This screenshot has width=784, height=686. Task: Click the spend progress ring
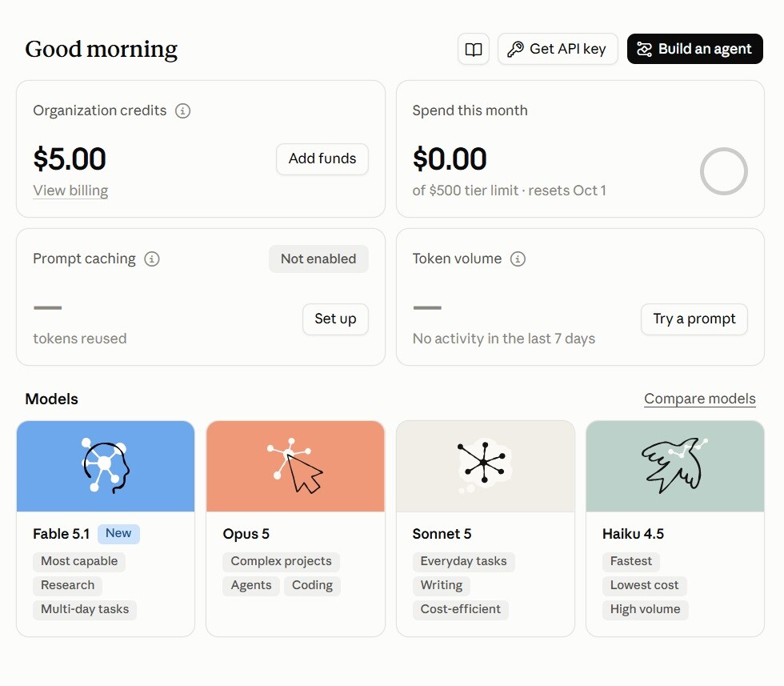pos(723,171)
